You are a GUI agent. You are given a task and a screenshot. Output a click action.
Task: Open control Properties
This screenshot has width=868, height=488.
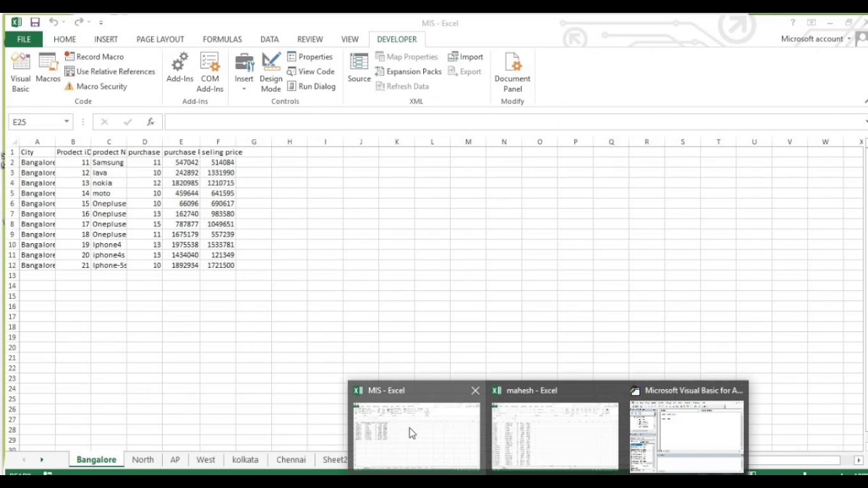pyautogui.click(x=310, y=57)
